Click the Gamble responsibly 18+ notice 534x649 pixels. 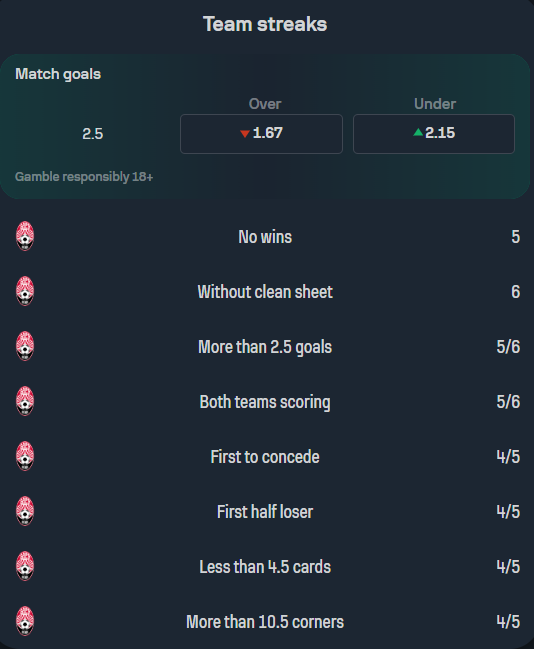[84, 177]
